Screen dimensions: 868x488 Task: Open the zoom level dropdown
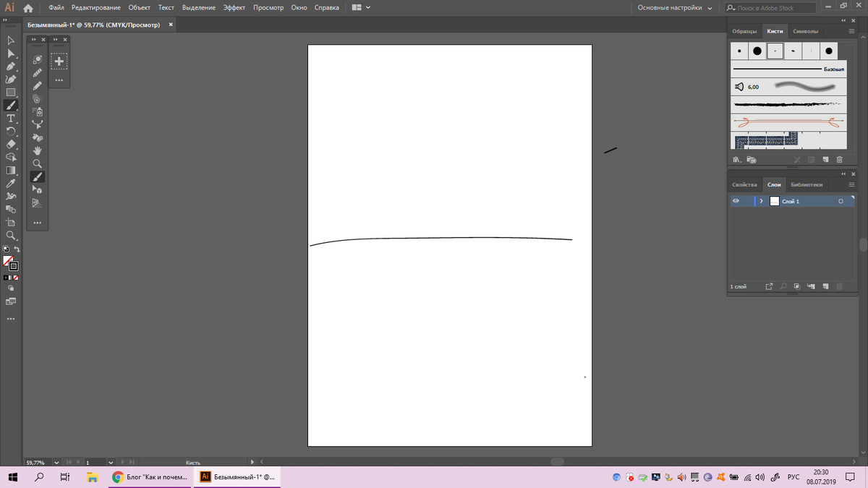pos(56,462)
